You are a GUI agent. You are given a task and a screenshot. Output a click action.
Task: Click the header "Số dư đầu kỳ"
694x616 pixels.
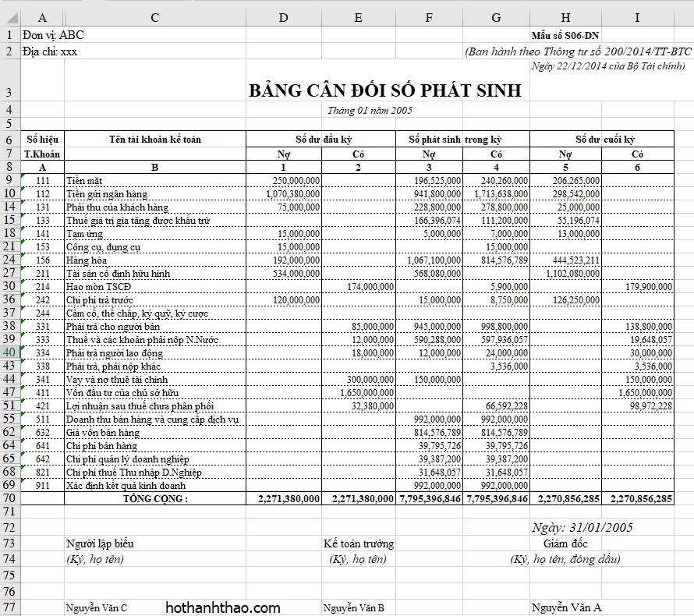click(324, 140)
